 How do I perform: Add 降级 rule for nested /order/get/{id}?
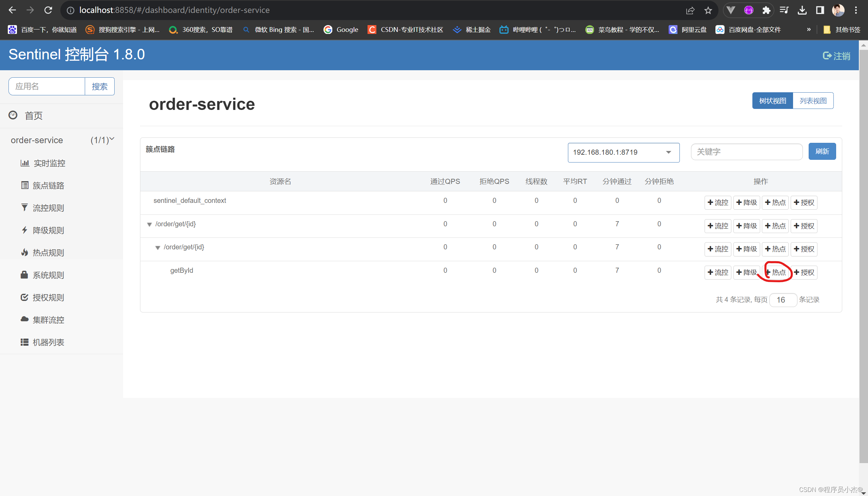click(747, 249)
